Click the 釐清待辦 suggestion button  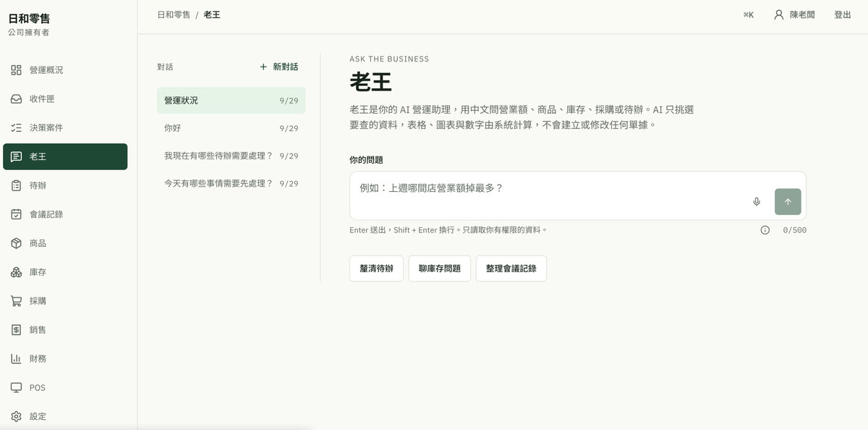click(x=376, y=268)
